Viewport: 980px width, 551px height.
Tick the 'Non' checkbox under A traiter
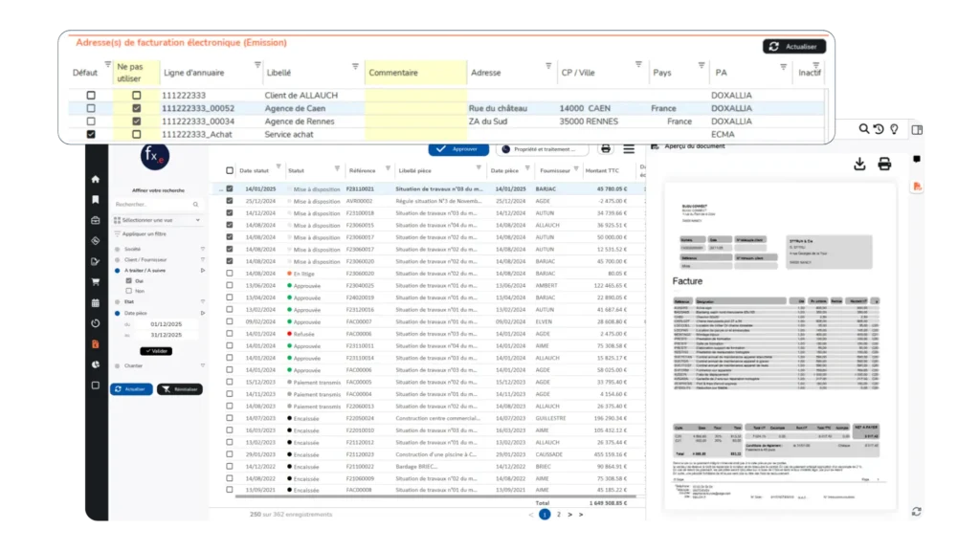(x=129, y=291)
